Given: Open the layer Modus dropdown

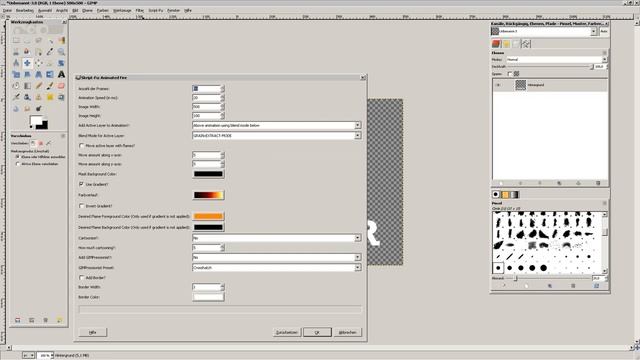Looking at the screenshot, I should pos(556,60).
